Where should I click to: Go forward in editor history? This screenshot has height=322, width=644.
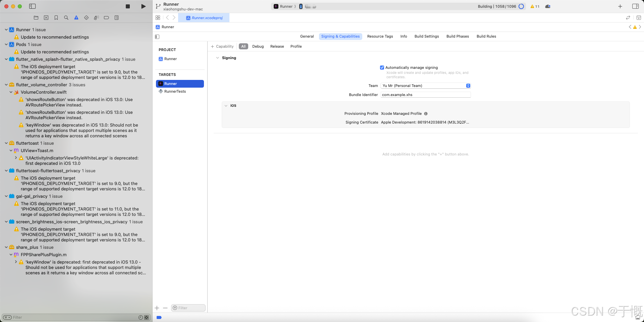tap(174, 18)
